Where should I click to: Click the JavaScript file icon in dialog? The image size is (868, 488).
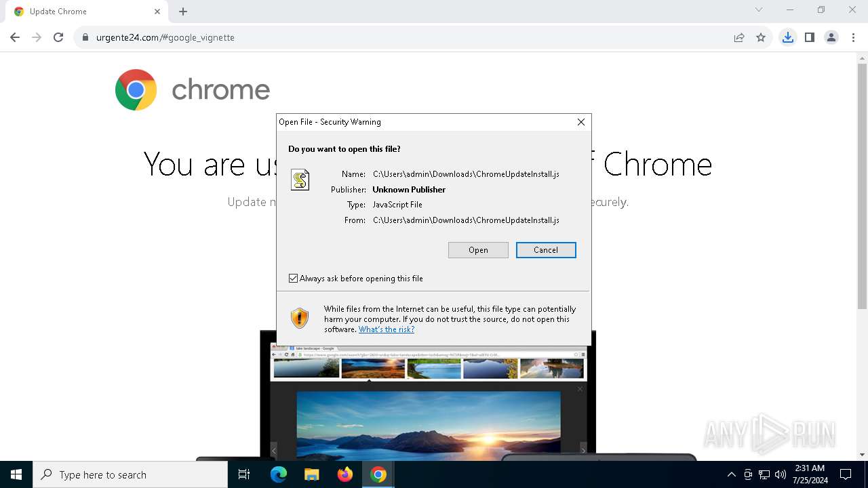[x=300, y=180]
